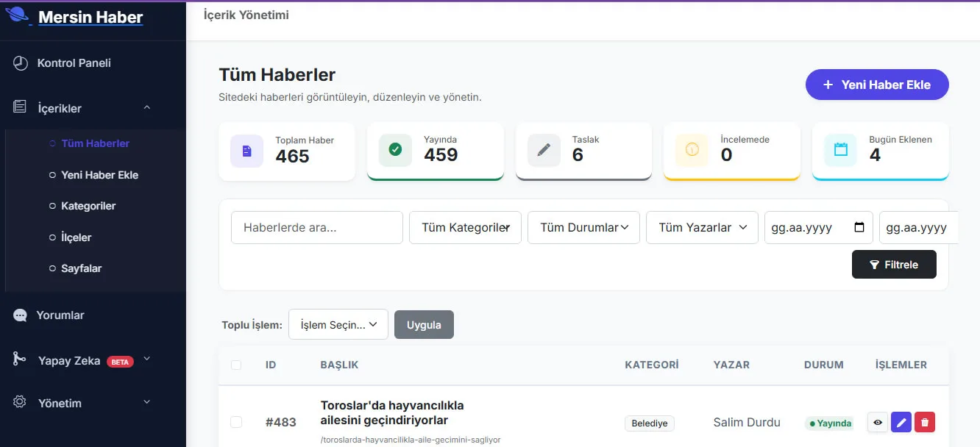Open Sayfalar submenu item
Viewport: 980px width, 447px height.
point(82,268)
